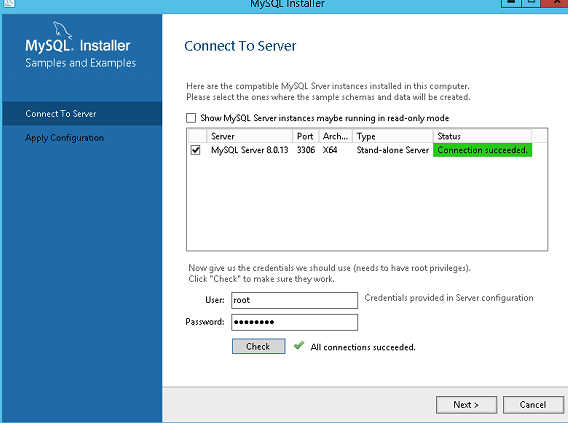The image size is (568, 423).
Task: Click the green checkmark success icon
Action: click(x=299, y=345)
